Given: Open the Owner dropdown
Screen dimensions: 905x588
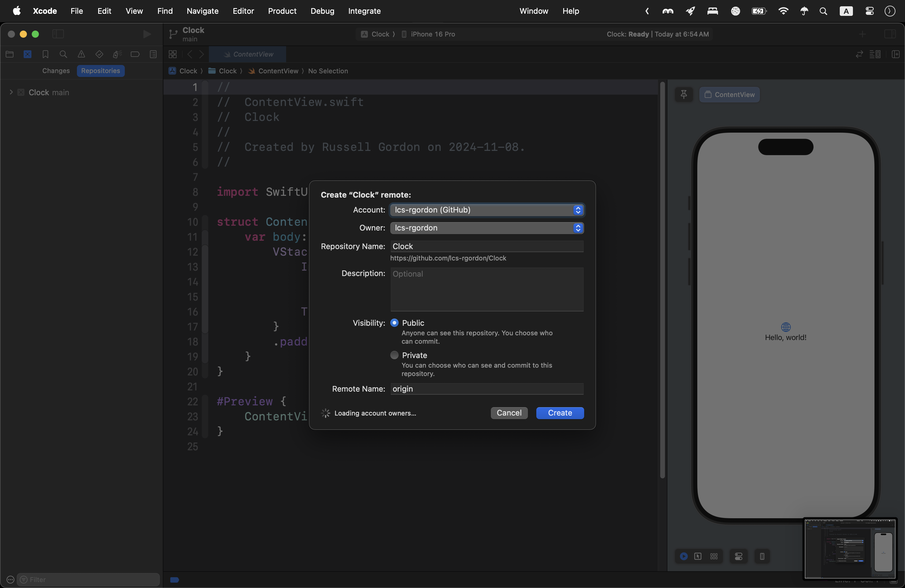Looking at the screenshot, I should pyautogui.click(x=486, y=228).
